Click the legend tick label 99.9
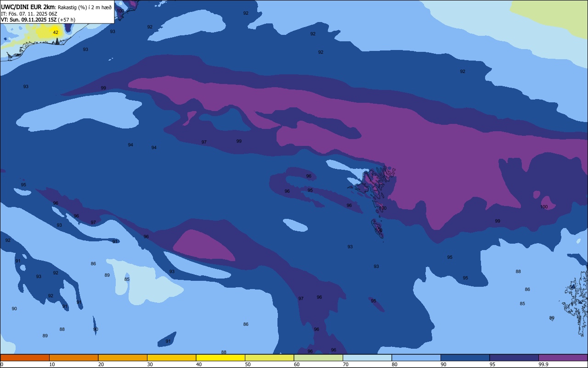This screenshot has height=368, width=588. click(544, 364)
